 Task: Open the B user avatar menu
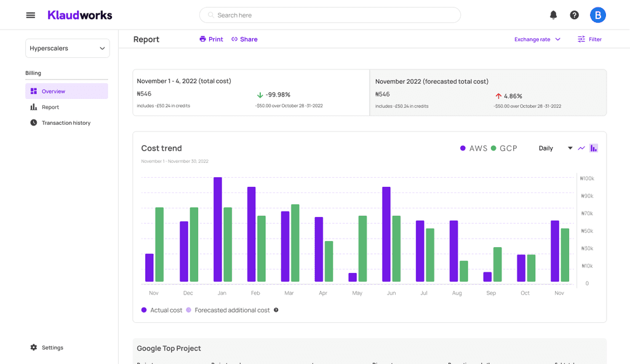(598, 15)
